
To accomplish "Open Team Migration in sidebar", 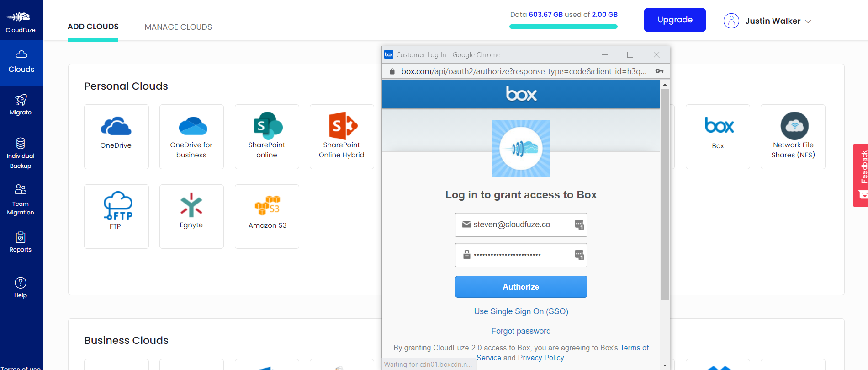I will pos(21,200).
